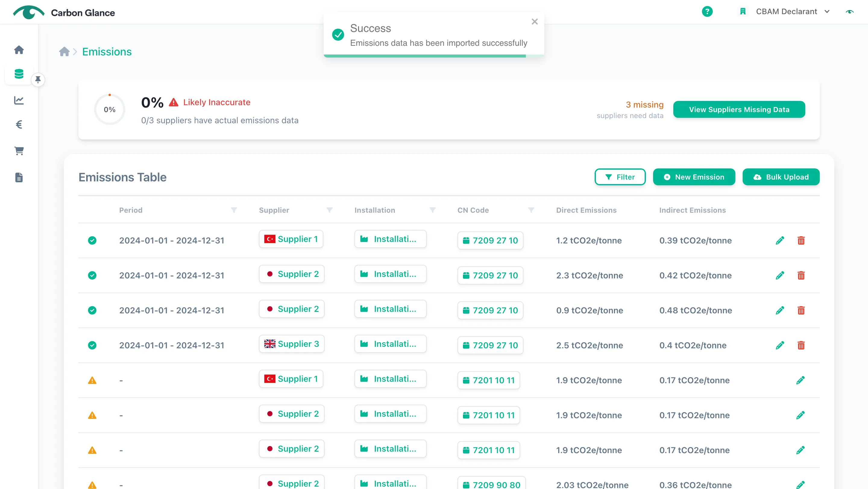Click the Success toast progress bar
868x489 pixels.
434,56
